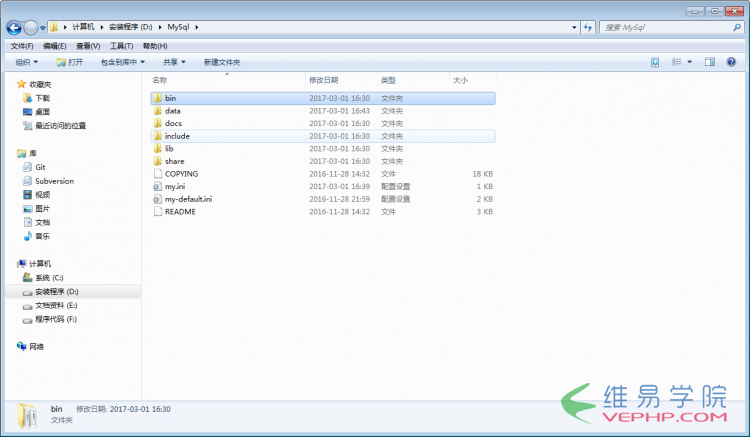
Task: Select the bin folder icon
Action: 157,98
